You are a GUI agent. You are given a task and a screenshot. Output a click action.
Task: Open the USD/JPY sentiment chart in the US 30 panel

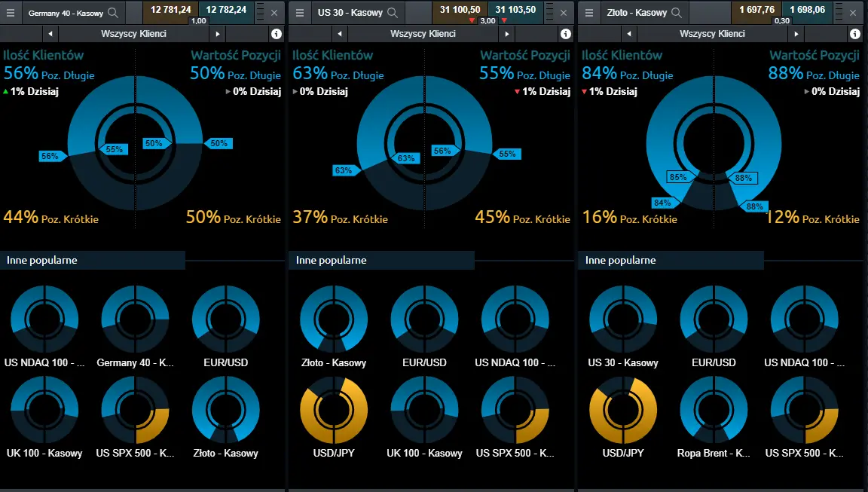pos(334,410)
